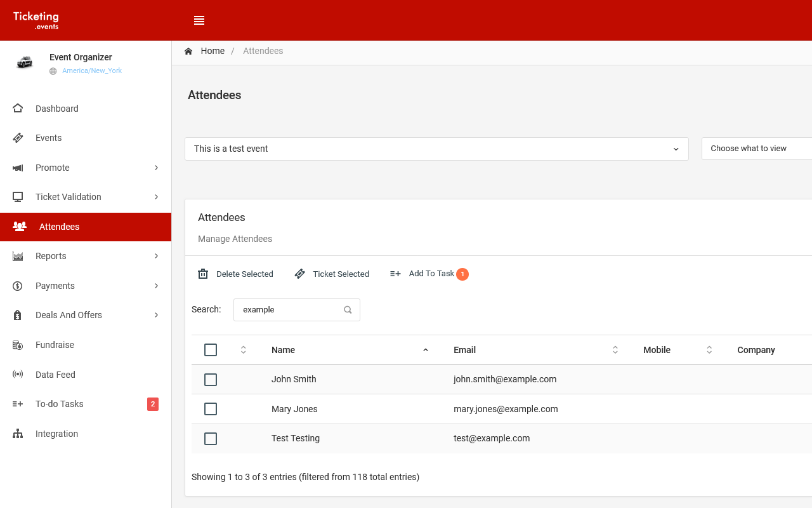Sort by the Email column arrows
Viewport: 812px width, 508px height.
tap(615, 350)
